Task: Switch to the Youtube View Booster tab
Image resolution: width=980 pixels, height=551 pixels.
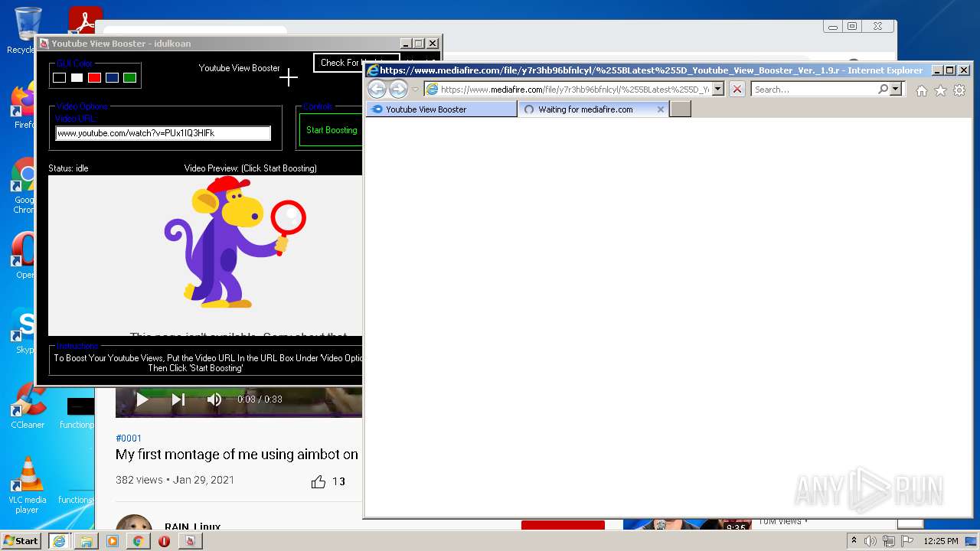Action: pos(442,109)
